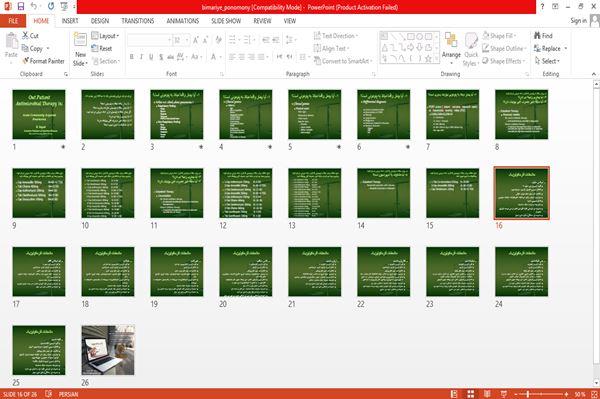The image size is (600, 399).
Task: Open the Select dropdown
Action: pos(547,61)
